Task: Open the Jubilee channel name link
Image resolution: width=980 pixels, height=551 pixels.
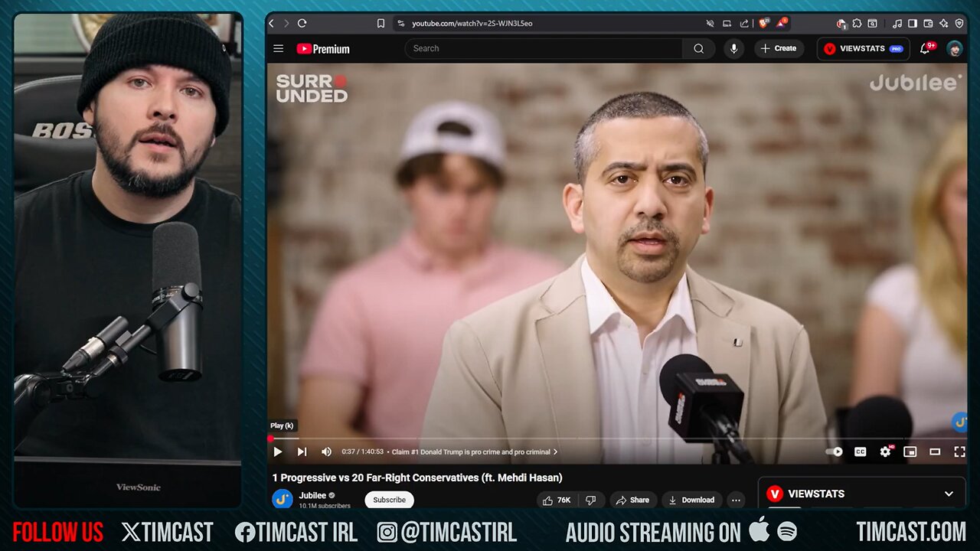Action: tap(312, 495)
